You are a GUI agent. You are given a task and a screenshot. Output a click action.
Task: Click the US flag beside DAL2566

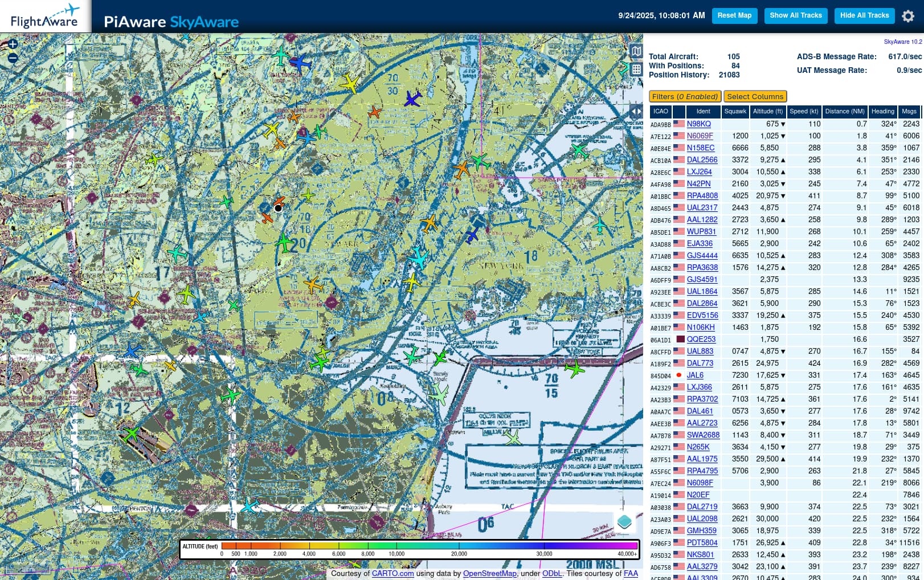[x=678, y=160]
